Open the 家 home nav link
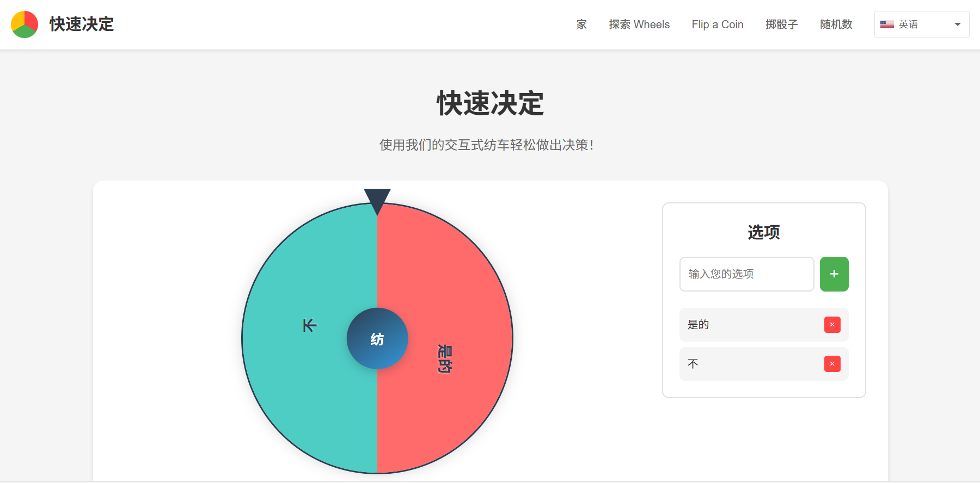 click(x=581, y=24)
